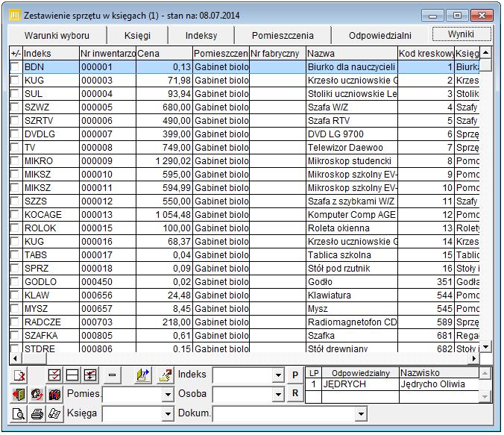Click the horizontal scrollbar left arrow

(x=15, y=358)
